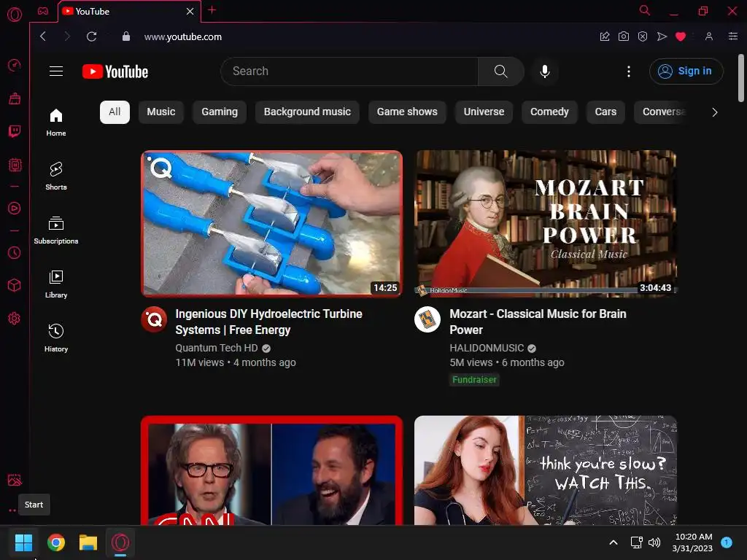
Task: Click Mozart - Classical Music title
Action: coord(538,322)
